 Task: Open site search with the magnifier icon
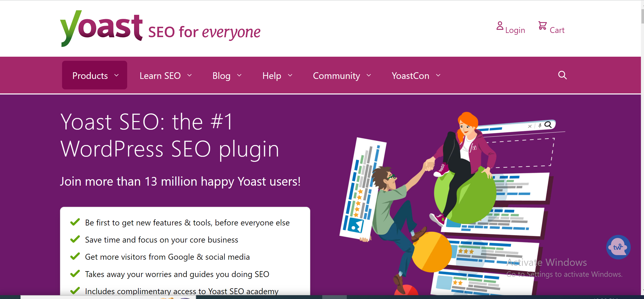pyautogui.click(x=562, y=75)
